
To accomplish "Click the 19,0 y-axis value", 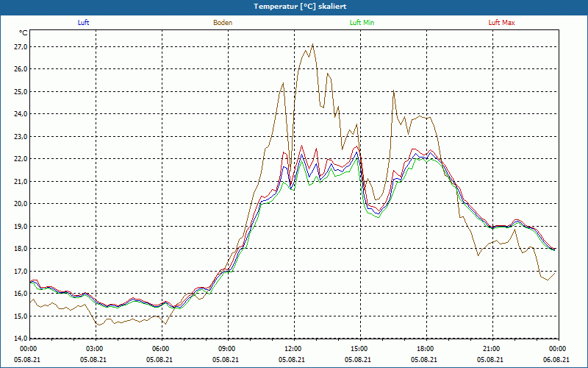I will point(21,227).
